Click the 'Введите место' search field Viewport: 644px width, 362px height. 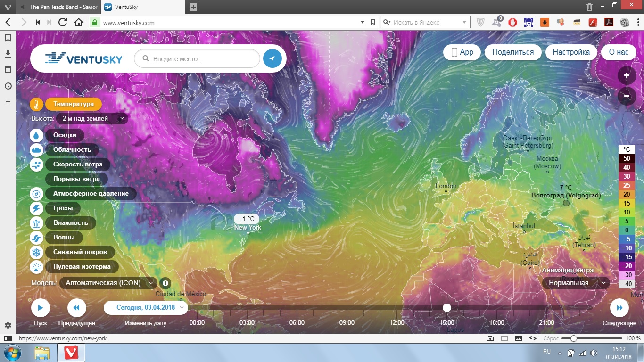point(203,59)
